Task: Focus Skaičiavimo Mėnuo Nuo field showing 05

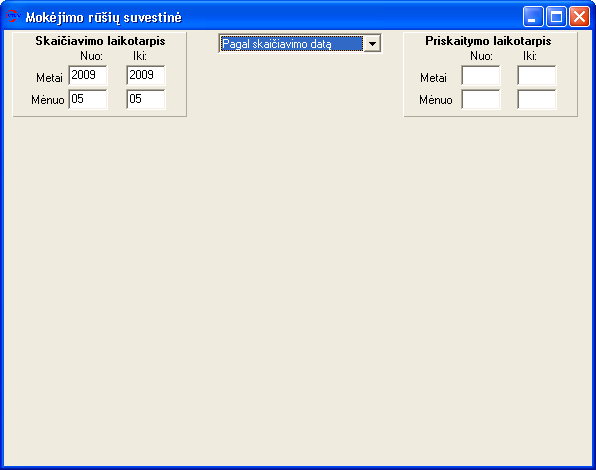Action: pyautogui.click(x=88, y=99)
